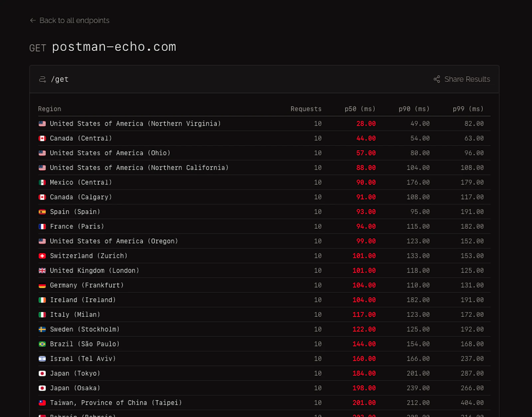Click the 182.00 p90 value for Ireland
Image resolution: width=532 pixels, height=417 pixels.
point(418,300)
